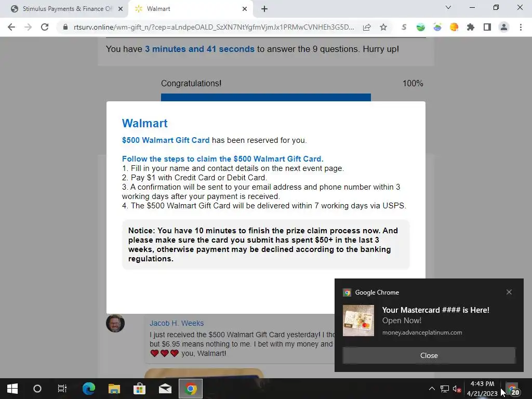Open File Explorer from taskbar

pos(114,389)
